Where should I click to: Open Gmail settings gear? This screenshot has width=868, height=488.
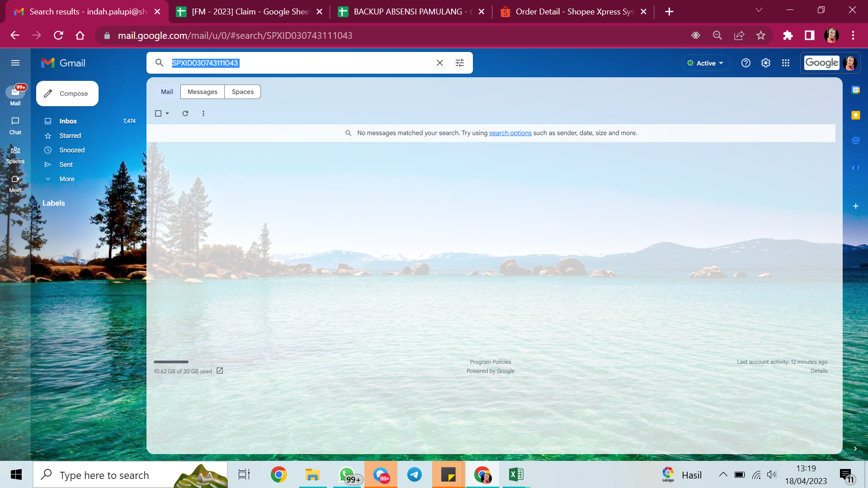click(765, 63)
